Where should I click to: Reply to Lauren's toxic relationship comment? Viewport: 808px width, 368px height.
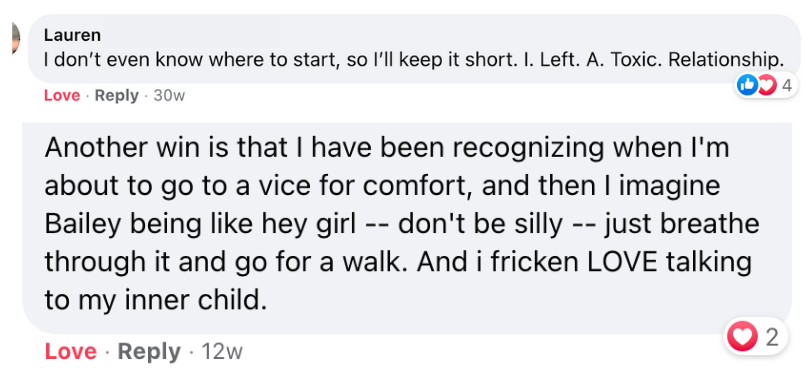pyautogui.click(x=117, y=96)
